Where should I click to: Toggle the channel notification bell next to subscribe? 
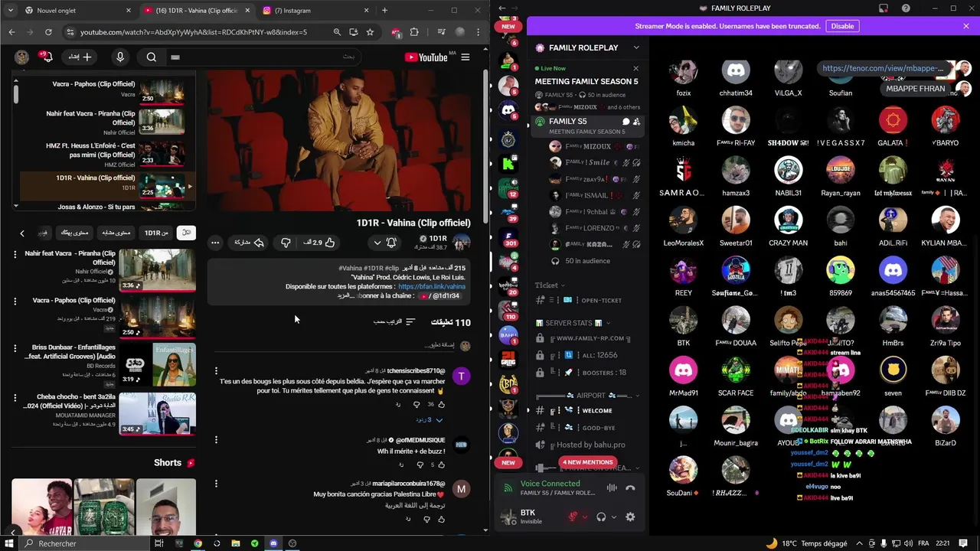(391, 243)
